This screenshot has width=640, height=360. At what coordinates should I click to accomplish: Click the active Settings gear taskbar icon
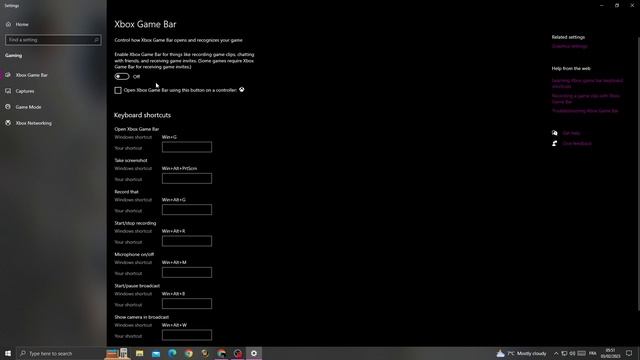pyautogui.click(x=254, y=353)
